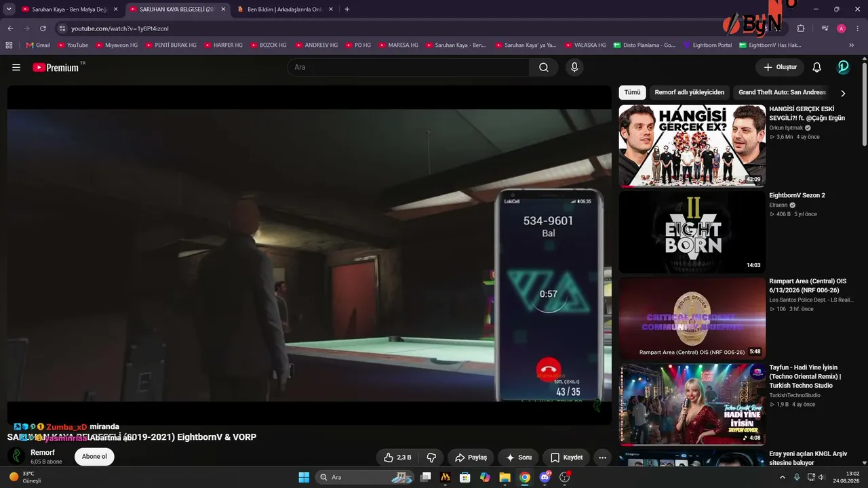Open the EightbornV Sezon 2 thumbnail
The width and height of the screenshot is (868, 488).
pyautogui.click(x=692, y=232)
